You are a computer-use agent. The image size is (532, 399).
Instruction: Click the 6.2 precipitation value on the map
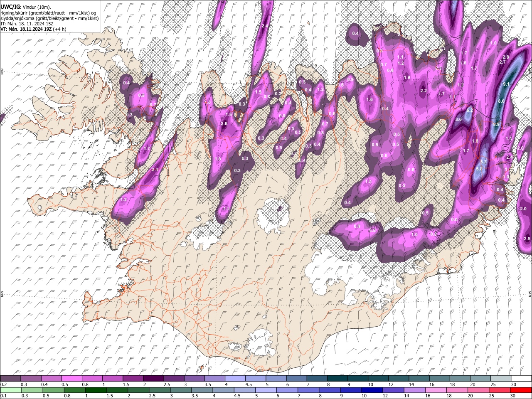(x=470, y=111)
